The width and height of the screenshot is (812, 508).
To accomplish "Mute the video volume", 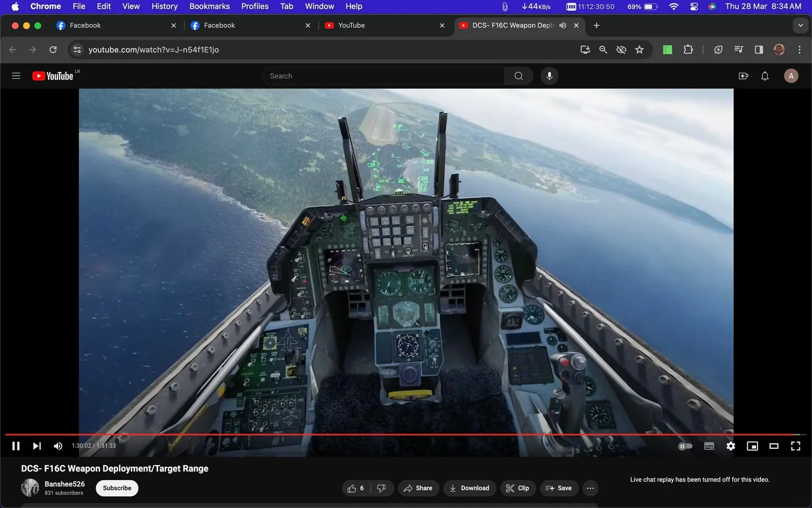I will point(58,446).
